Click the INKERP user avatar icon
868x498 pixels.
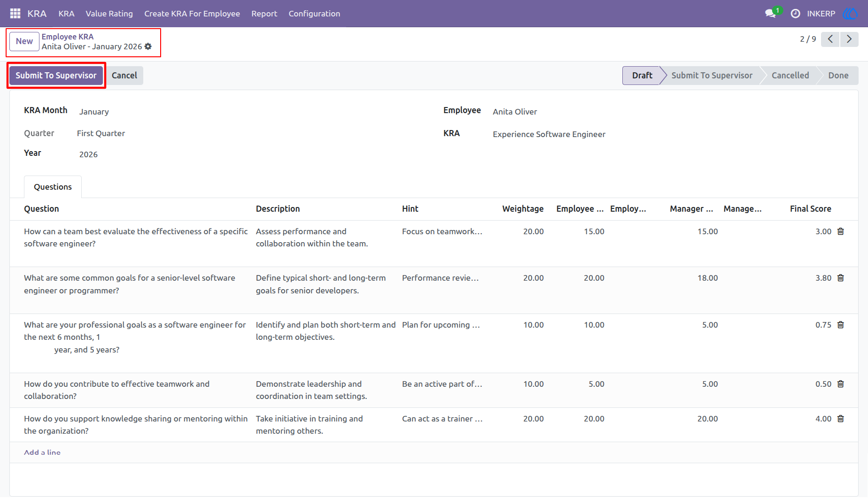click(x=851, y=14)
